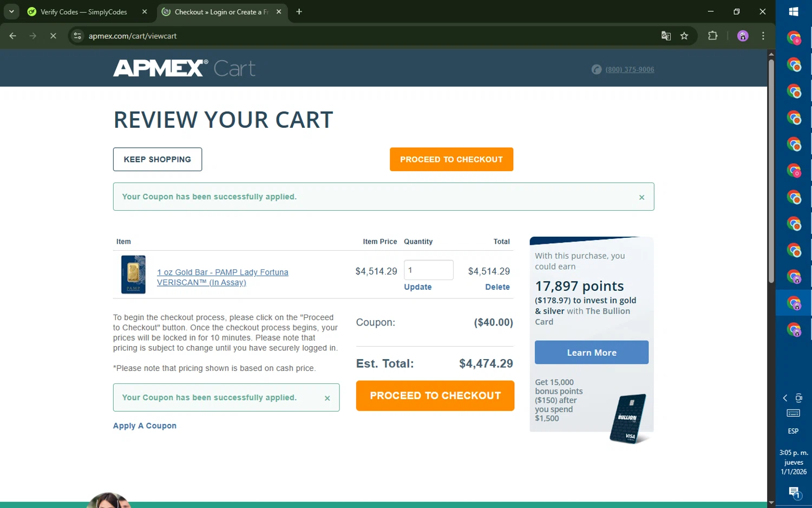
Task: Click the Bullion Visa card image
Action: [628, 418]
